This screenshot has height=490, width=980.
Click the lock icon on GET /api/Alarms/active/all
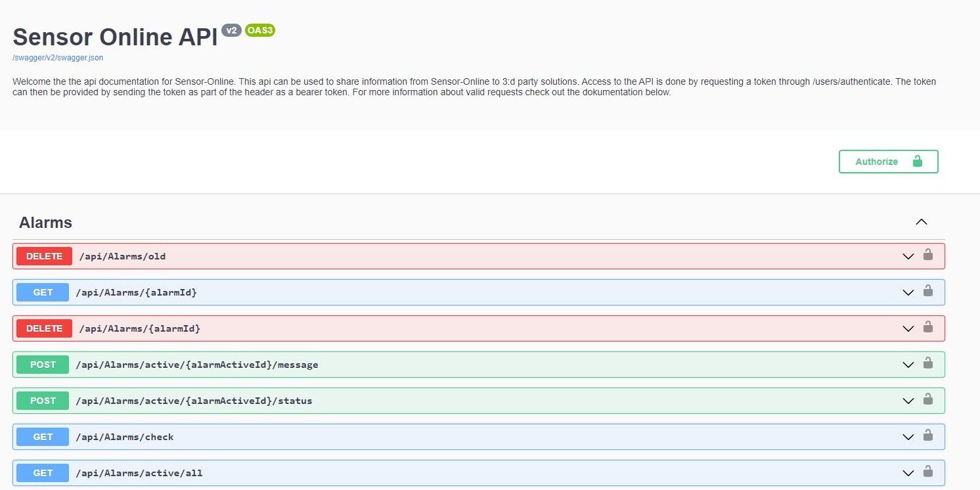tap(927, 472)
